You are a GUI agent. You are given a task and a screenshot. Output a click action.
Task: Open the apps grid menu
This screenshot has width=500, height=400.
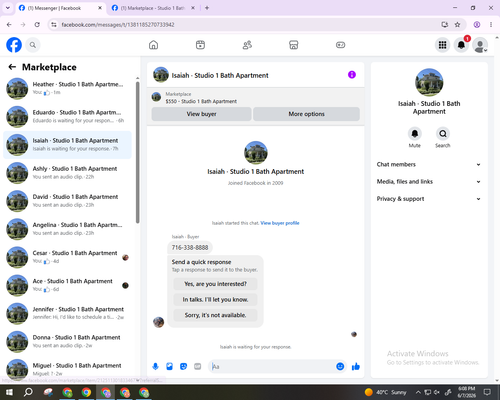pos(442,45)
